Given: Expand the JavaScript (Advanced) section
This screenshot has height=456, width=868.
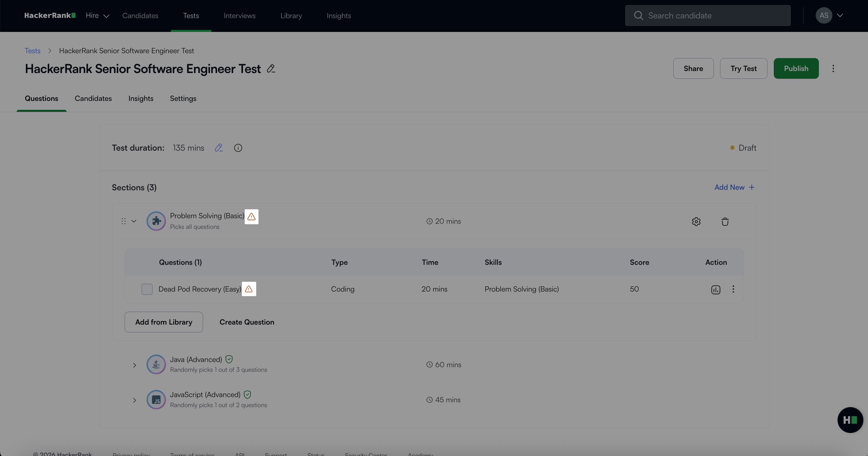Looking at the screenshot, I should [x=134, y=400].
